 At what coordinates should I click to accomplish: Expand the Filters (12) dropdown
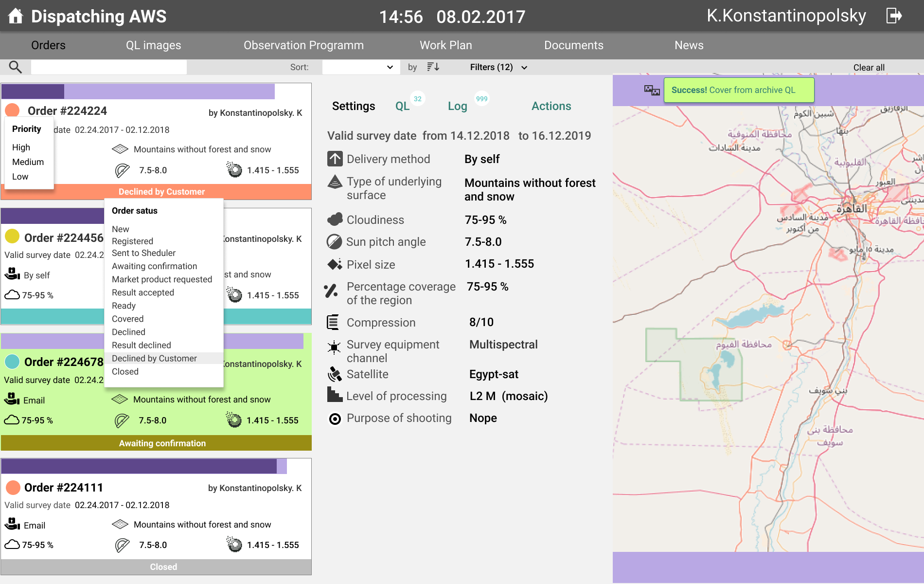[x=498, y=67]
